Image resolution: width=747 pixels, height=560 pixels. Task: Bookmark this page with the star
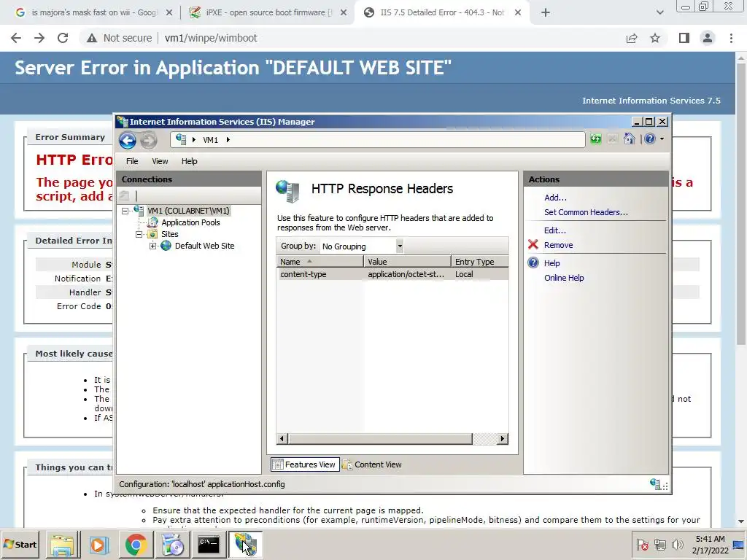click(x=655, y=38)
